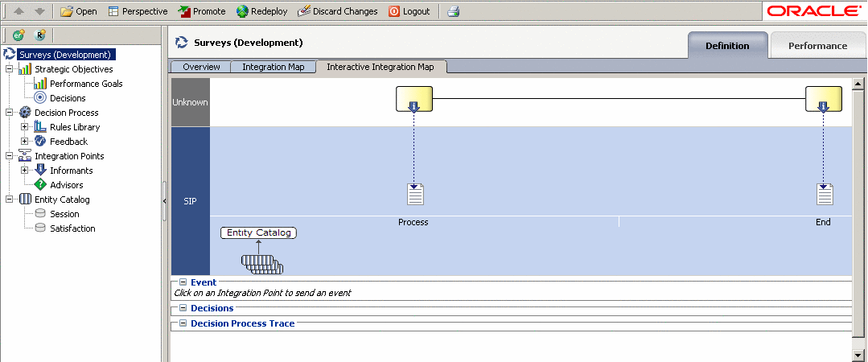Click the vertical scrollbar down arrow
This screenshot has width=868, height=362.
[x=858, y=355]
